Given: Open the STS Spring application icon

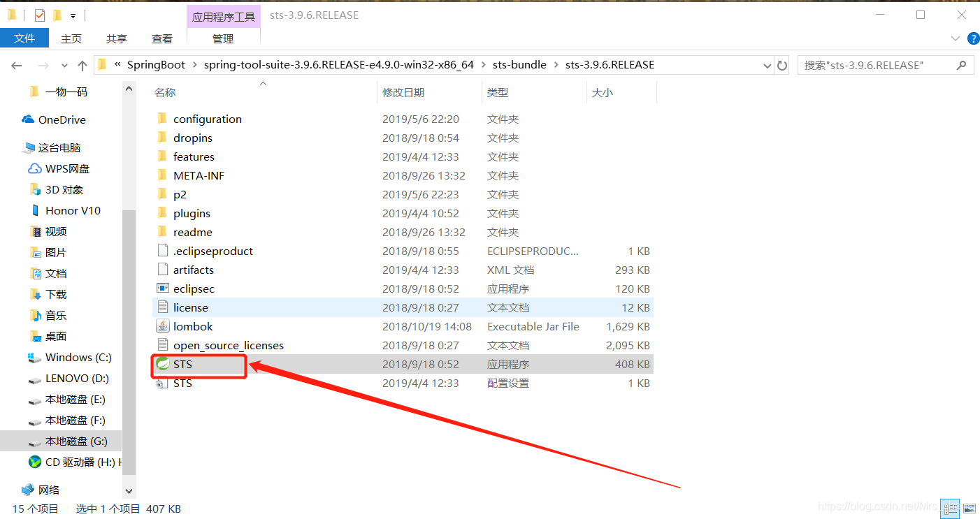Looking at the screenshot, I should 162,364.
